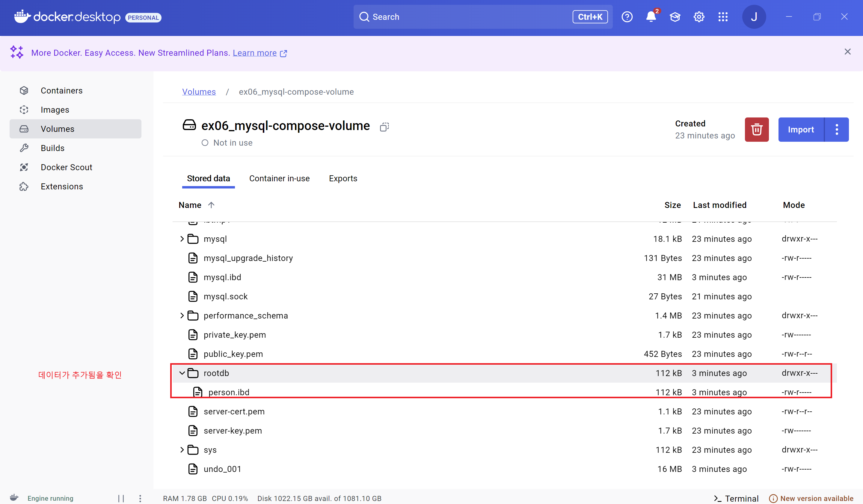This screenshot has width=863, height=504.
Task: Open the more options menu beside Import
Action: coord(837,129)
